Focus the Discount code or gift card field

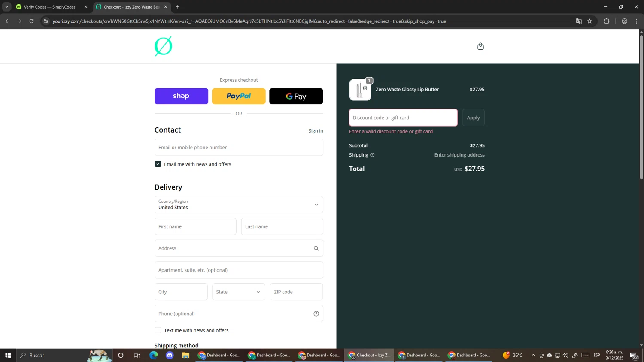pos(403,118)
